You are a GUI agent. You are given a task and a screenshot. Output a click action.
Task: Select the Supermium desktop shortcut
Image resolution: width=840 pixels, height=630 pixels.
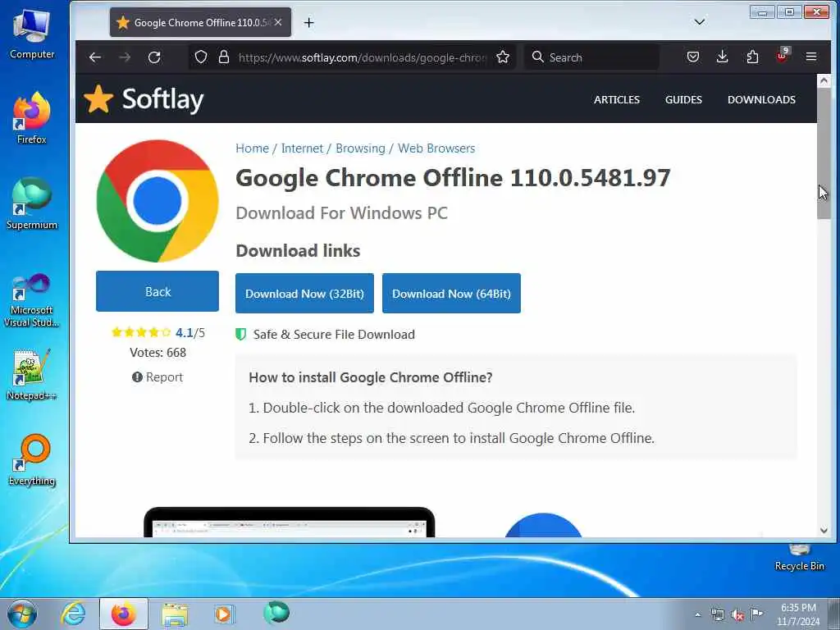[x=32, y=204]
